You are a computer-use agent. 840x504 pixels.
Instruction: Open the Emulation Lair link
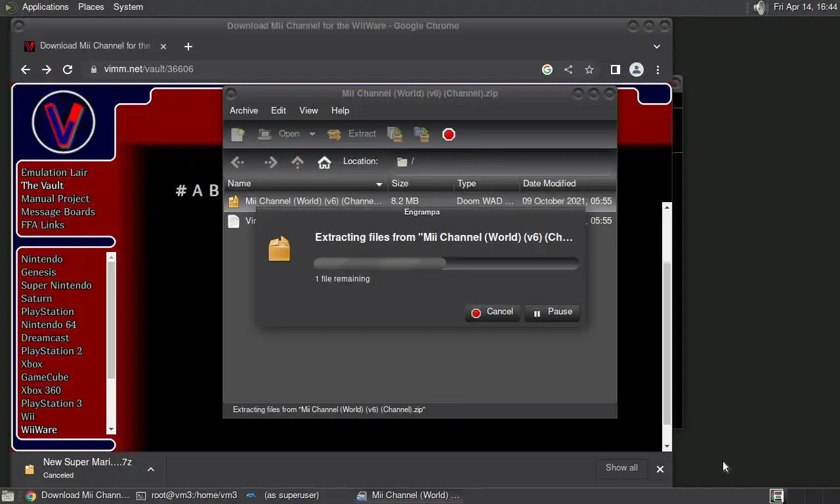click(54, 173)
